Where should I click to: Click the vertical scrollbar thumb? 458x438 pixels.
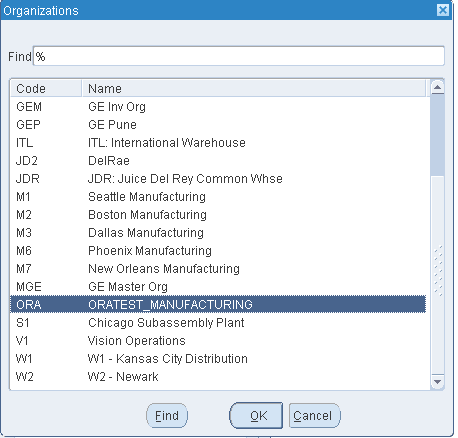(x=437, y=135)
